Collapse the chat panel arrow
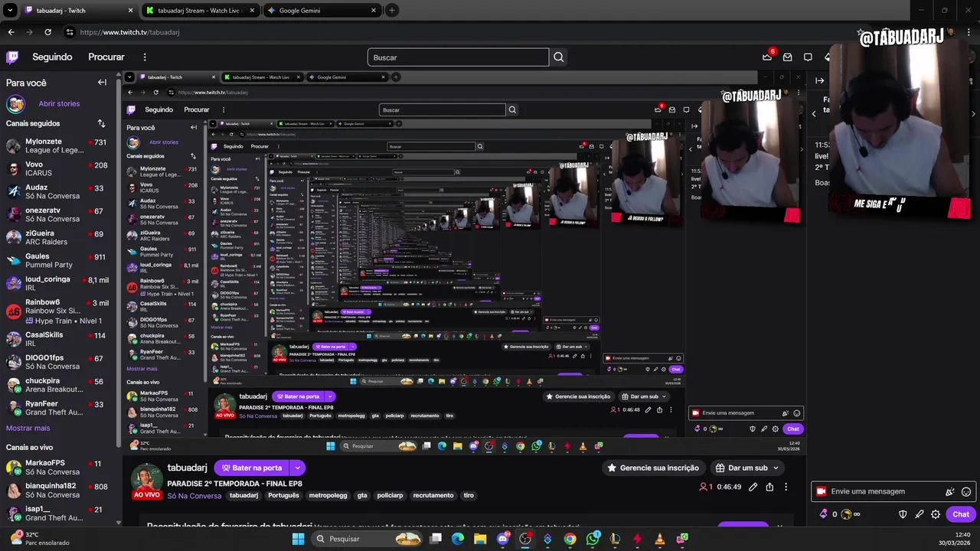 (820, 80)
